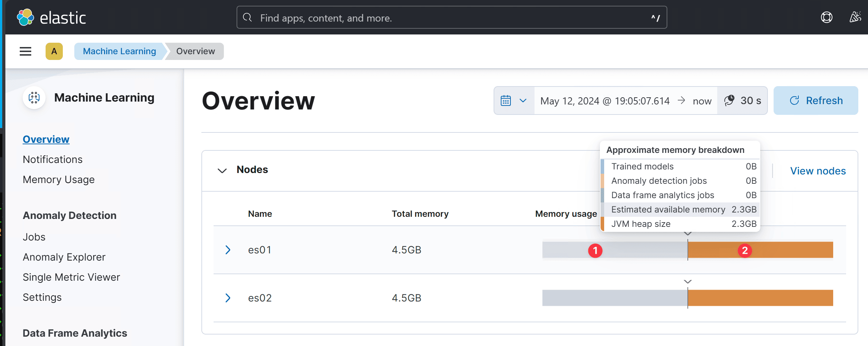Open Overview in the sidebar
The width and height of the screenshot is (868, 346).
[x=46, y=139]
